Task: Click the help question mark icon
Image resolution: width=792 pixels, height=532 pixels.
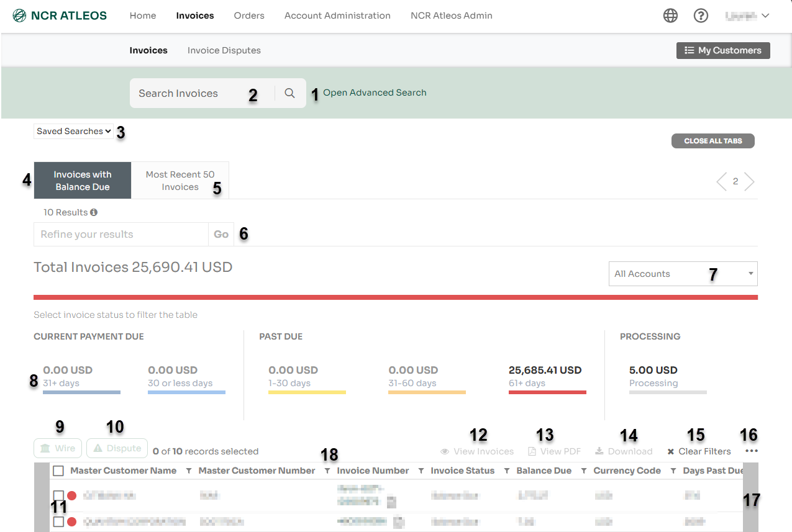Action: click(701, 16)
